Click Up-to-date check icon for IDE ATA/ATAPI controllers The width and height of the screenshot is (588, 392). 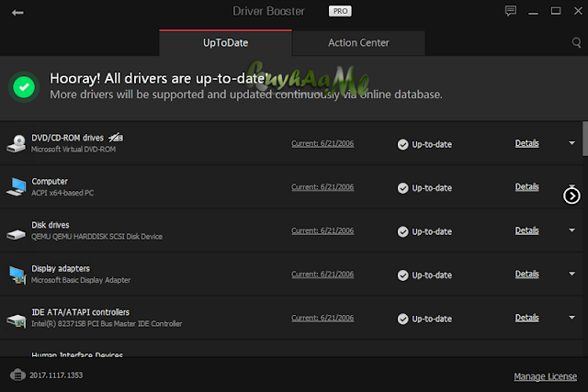pos(402,319)
